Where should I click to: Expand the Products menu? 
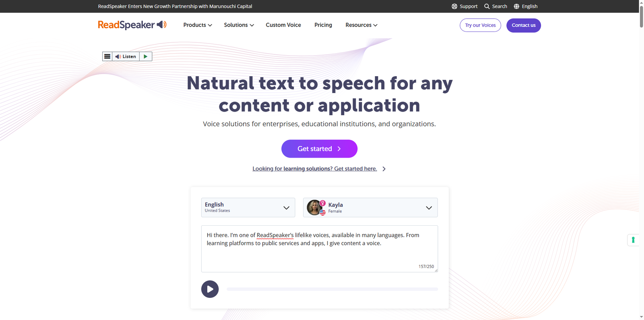point(197,25)
